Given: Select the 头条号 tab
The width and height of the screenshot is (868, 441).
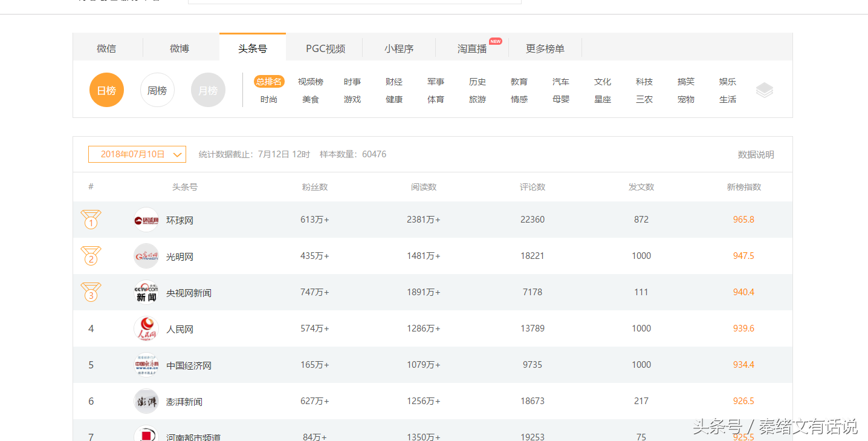Looking at the screenshot, I should 253,48.
